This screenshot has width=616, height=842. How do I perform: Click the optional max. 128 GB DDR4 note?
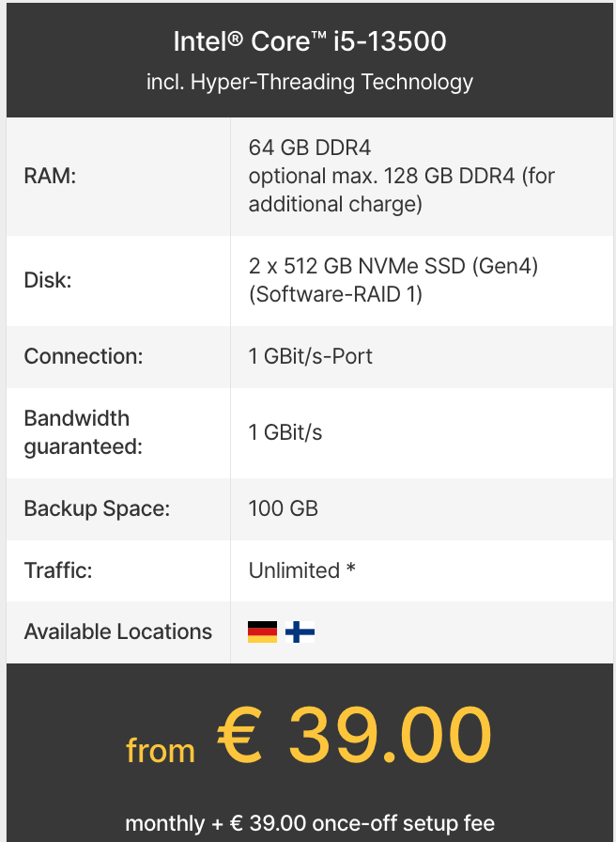(401, 190)
